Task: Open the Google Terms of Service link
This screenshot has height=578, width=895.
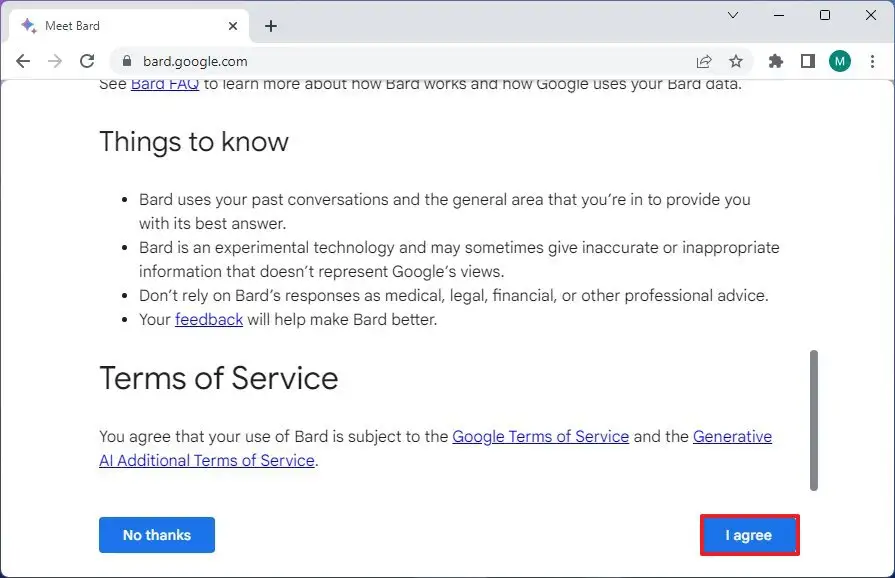Action: 540,437
